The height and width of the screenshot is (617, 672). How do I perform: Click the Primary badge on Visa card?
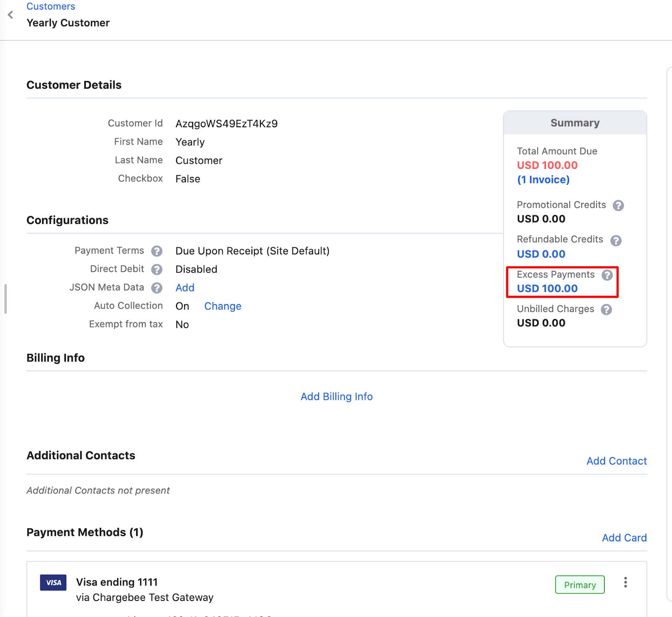(x=580, y=585)
